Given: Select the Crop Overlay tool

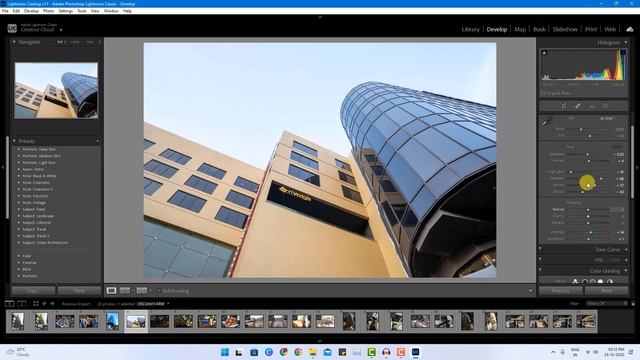Looking at the screenshot, I should pyautogui.click(x=564, y=106).
